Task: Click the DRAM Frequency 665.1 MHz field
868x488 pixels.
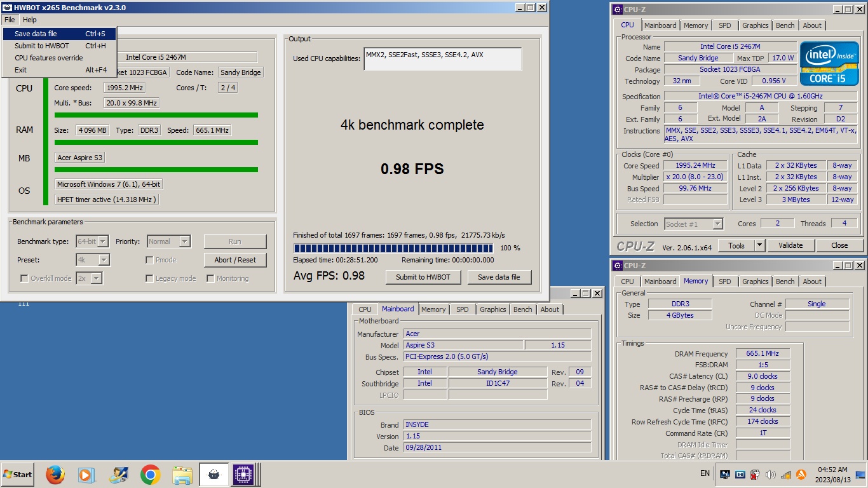Action: point(763,354)
